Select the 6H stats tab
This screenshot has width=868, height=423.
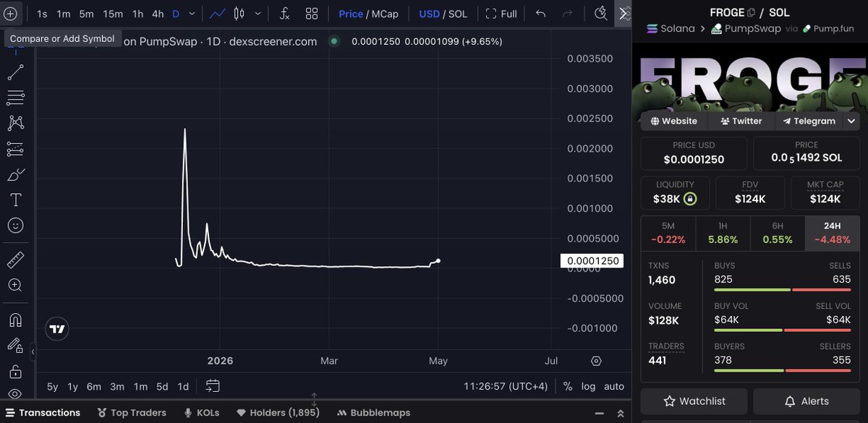tap(778, 233)
